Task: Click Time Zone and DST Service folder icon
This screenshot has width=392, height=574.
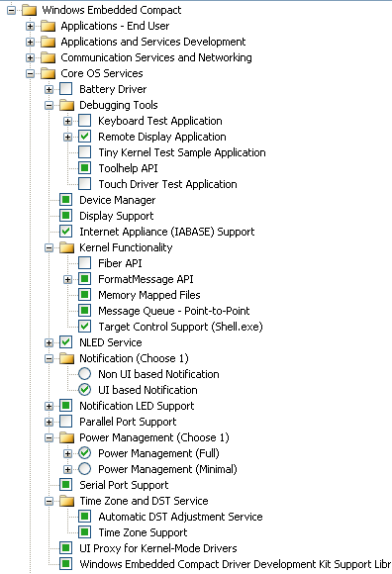Action: [x=66, y=501]
